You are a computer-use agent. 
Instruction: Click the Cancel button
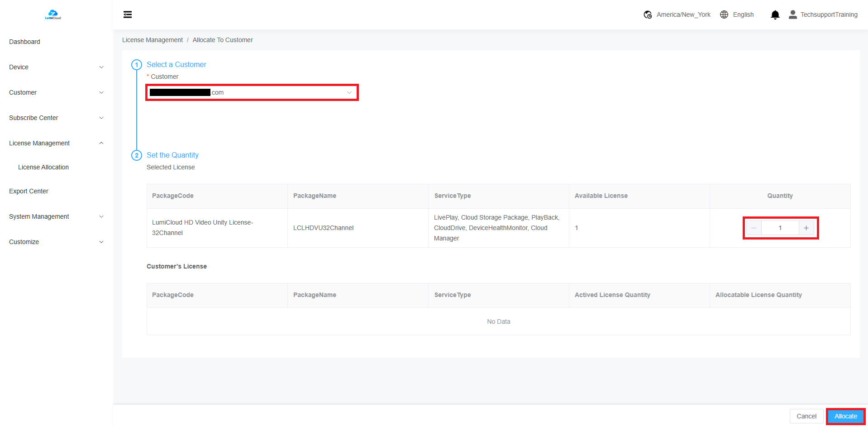click(806, 416)
